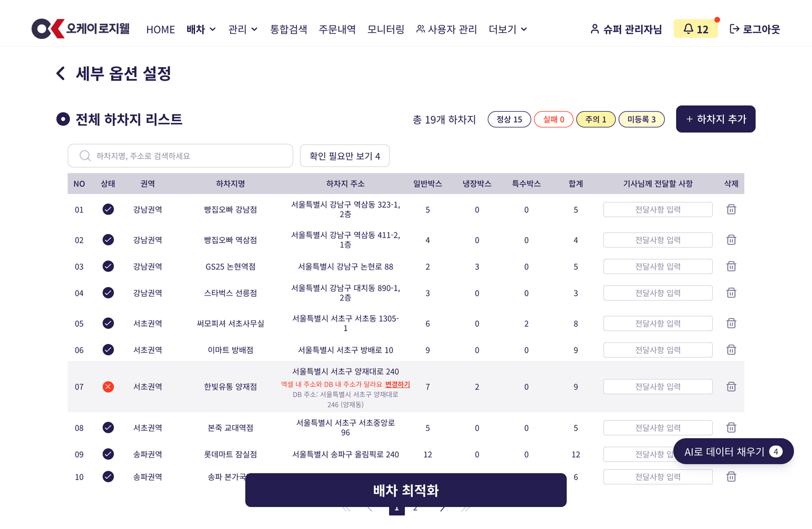This screenshot has height=529, width=812.
Task: Expand the 배차 dropdown menu
Action: coord(201,29)
